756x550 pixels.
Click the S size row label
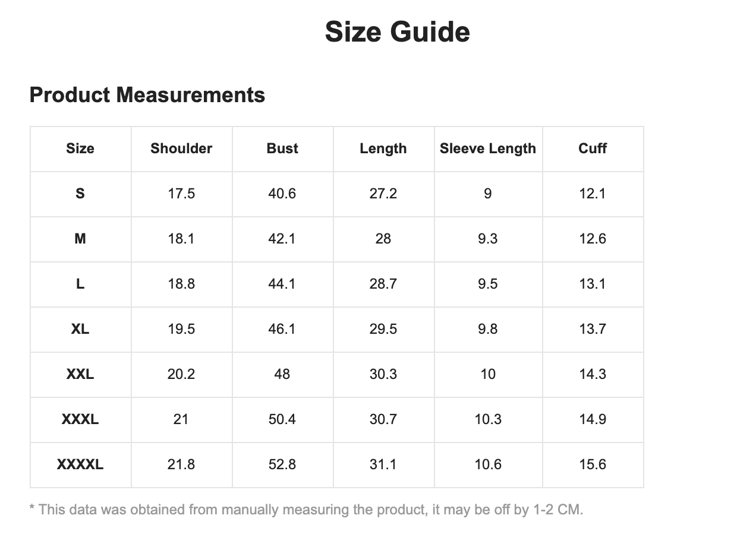(x=80, y=194)
